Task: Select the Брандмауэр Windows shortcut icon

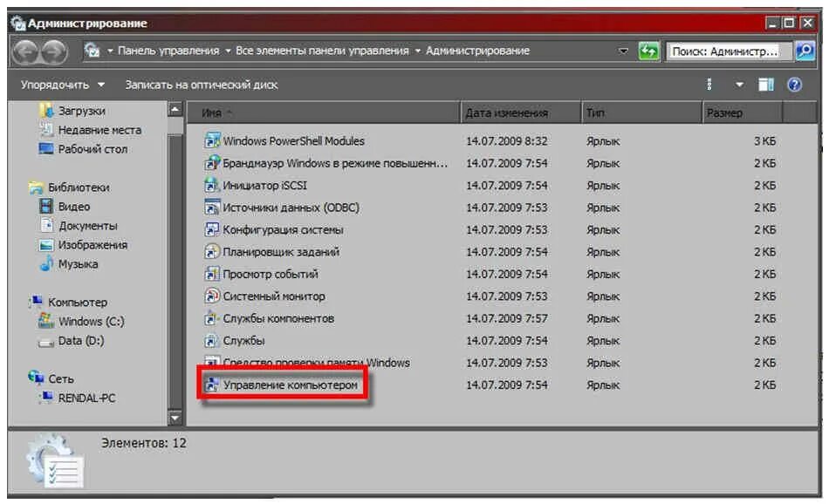Action: coord(211,163)
